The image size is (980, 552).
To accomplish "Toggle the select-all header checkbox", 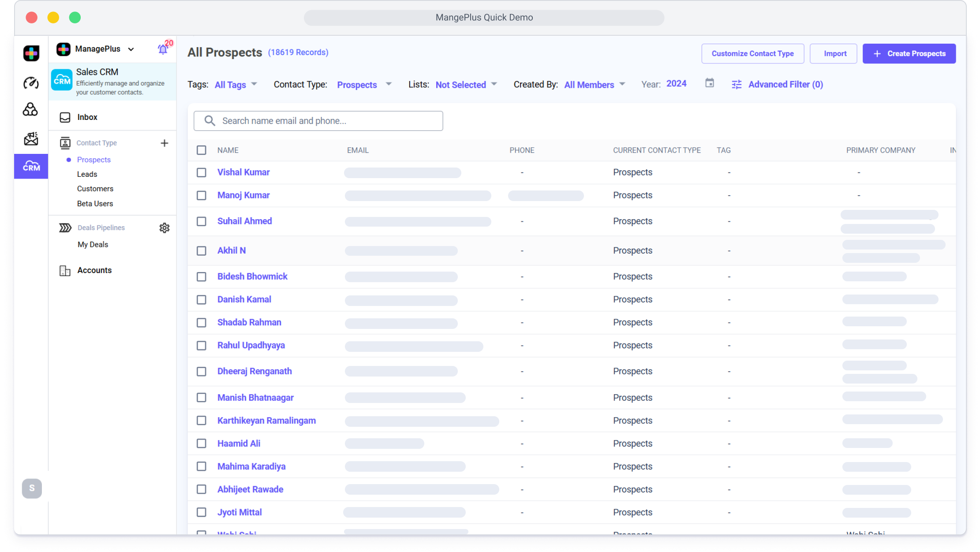I will tap(201, 150).
